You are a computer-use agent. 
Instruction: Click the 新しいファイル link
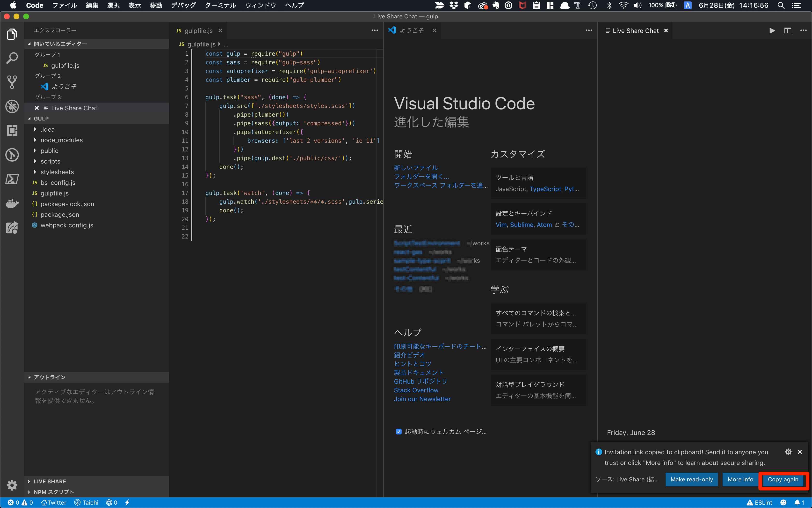coord(416,168)
